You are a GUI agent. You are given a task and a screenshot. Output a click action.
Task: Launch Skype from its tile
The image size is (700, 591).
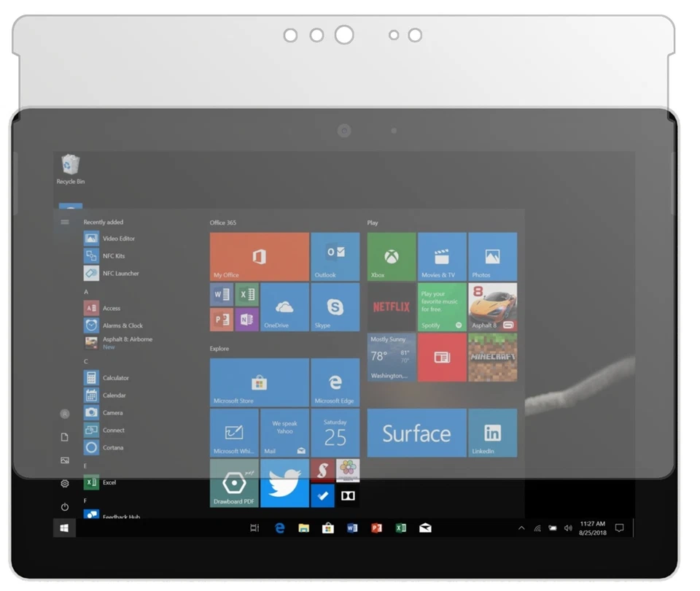point(335,306)
